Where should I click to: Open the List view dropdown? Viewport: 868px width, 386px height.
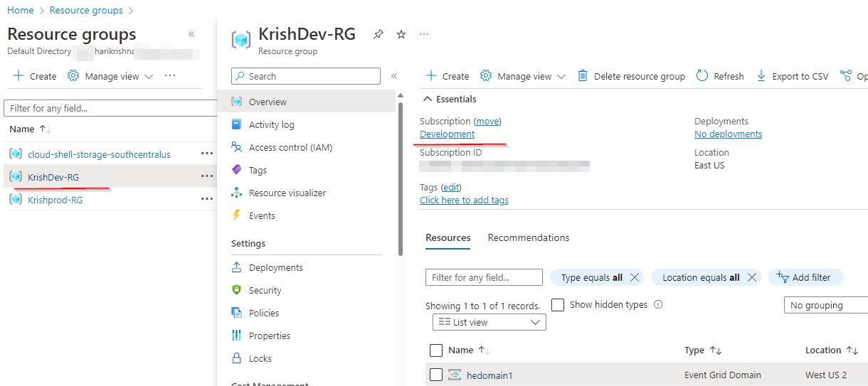tap(489, 322)
